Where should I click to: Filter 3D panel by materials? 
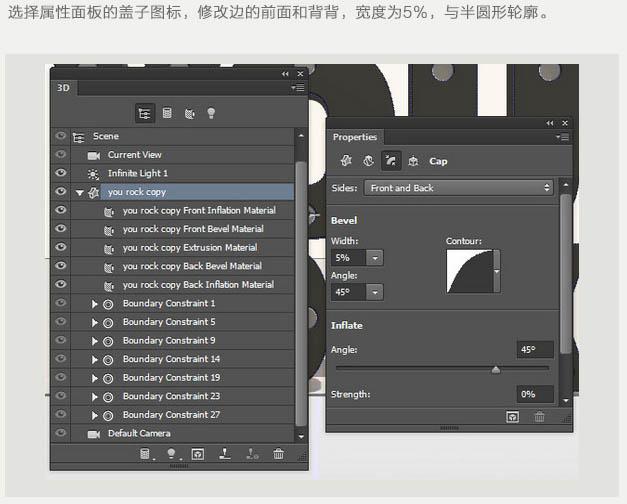[x=189, y=114]
